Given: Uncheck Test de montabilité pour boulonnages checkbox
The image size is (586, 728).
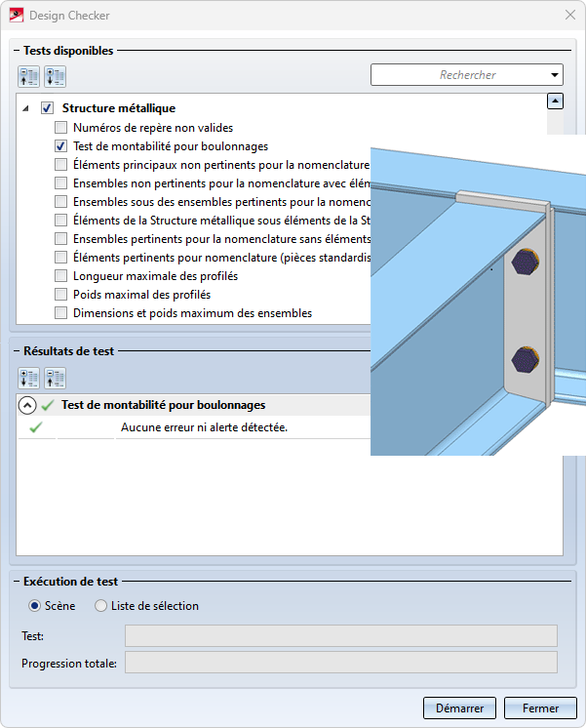Looking at the screenshot, I should click(x=60, y=145).
